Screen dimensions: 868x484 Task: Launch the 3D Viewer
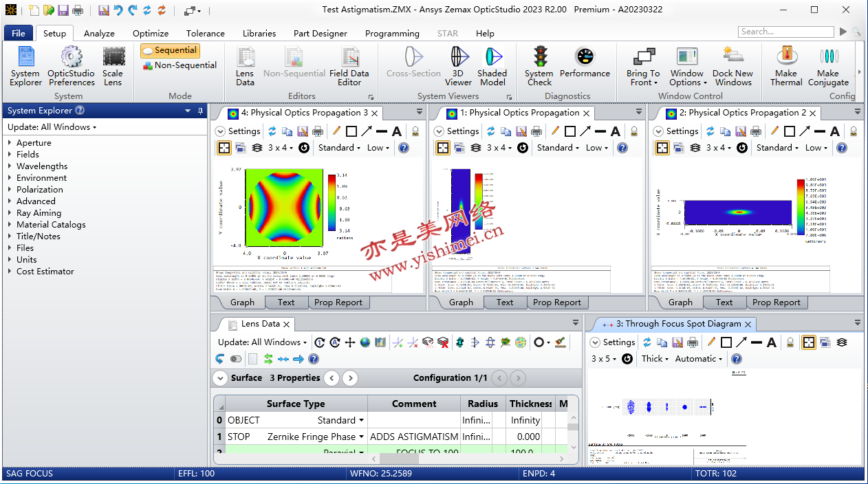[x=458, y=67]
